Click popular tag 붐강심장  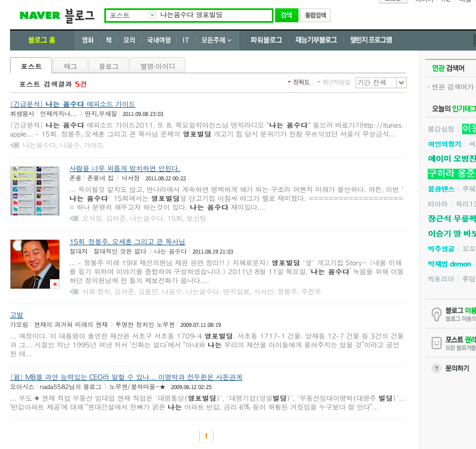click(x=441, y=129)
